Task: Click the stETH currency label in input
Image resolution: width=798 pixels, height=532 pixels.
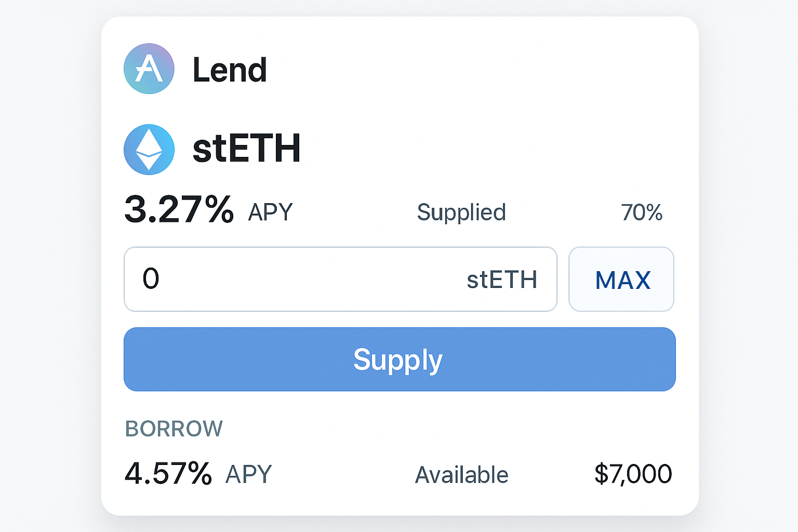Action: click(502, 280)
